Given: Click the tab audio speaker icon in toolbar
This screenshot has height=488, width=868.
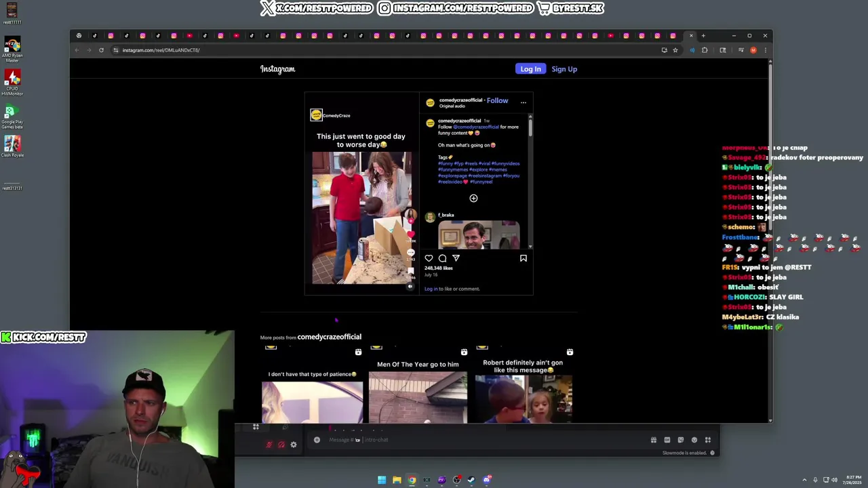Looking at the screenshot, I should (x=692, y=50).
